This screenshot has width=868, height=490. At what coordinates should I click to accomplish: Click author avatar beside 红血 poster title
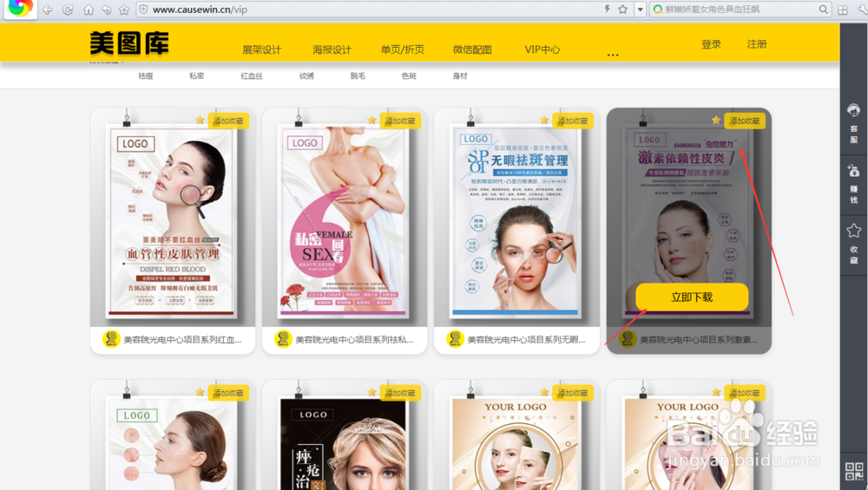point(111,339)
